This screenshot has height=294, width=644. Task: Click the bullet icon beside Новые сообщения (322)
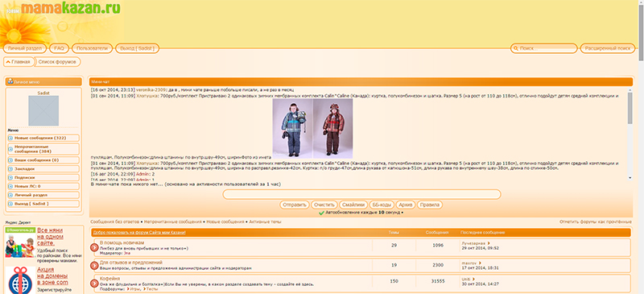[x=10, y=139]
